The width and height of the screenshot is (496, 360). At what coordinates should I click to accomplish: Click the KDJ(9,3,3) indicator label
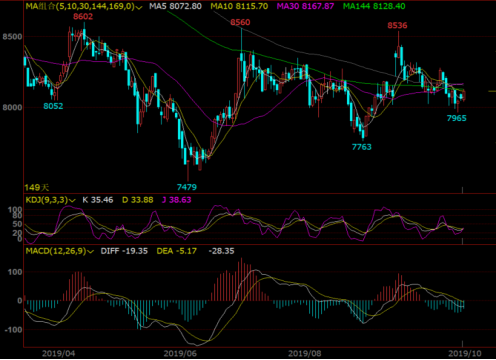pos(47,200)
